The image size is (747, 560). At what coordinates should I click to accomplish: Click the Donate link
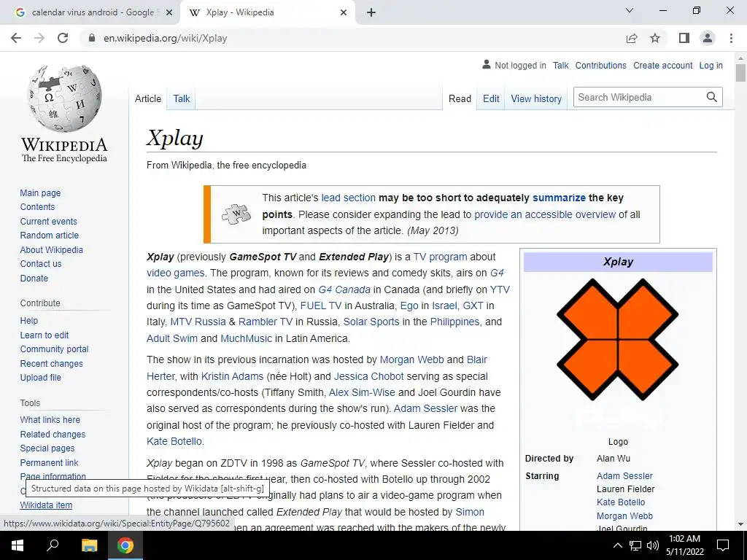tap(34, 278)
